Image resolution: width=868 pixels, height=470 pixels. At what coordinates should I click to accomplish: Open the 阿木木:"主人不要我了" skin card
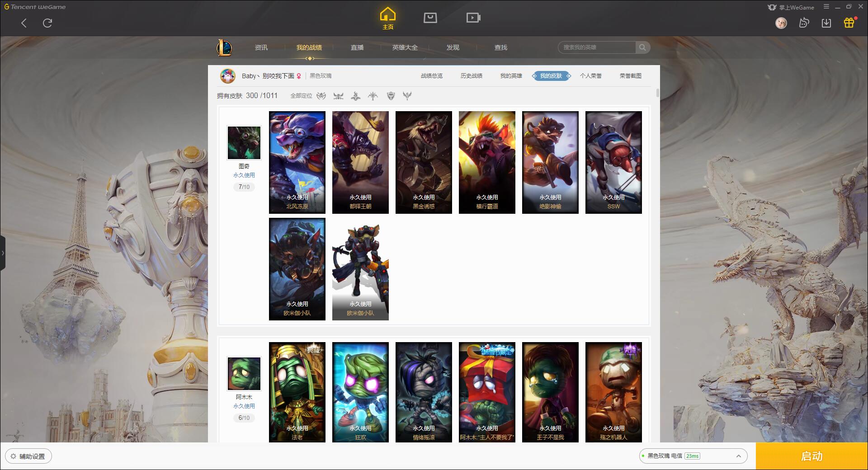point(487,392)
